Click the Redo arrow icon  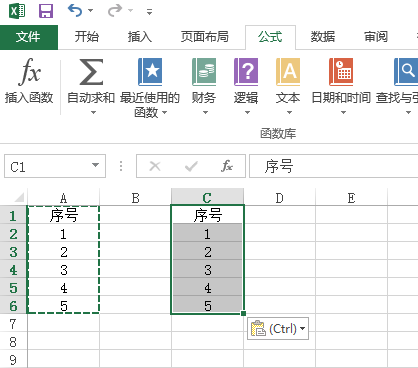coord(115,11)
